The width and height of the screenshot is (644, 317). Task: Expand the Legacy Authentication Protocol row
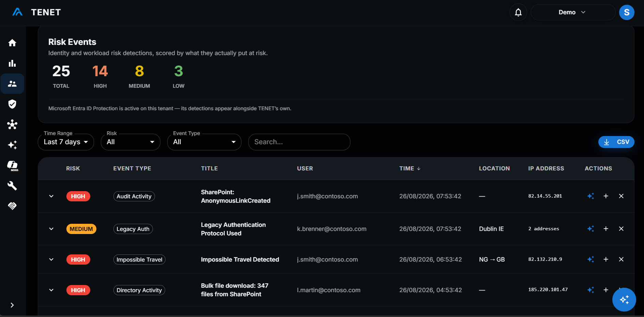click(51, 229)
